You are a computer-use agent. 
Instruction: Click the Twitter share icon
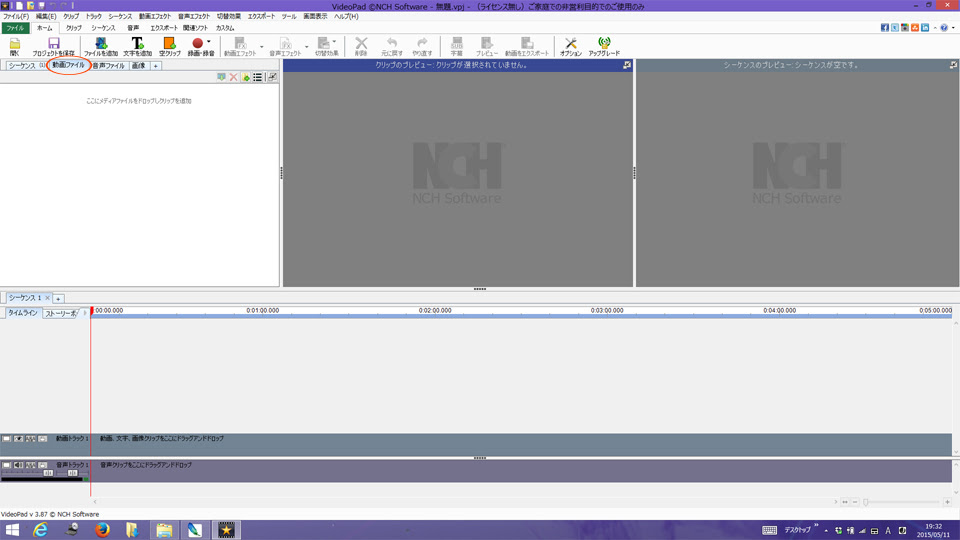pos(894,28)
